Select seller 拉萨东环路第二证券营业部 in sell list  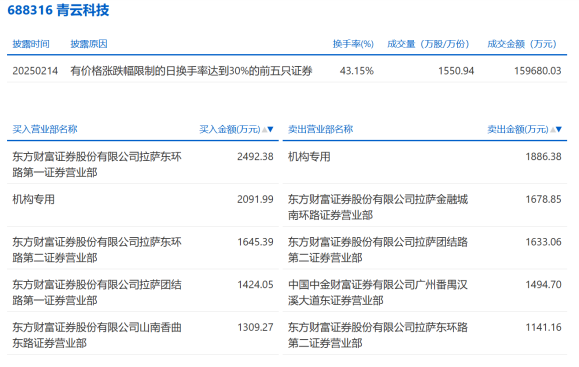(x=378, y=335)
